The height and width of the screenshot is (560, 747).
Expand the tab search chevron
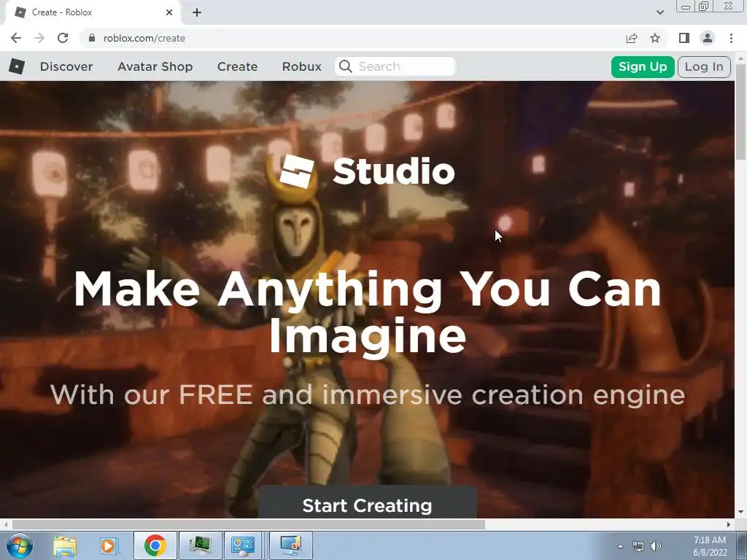(659, 12)
